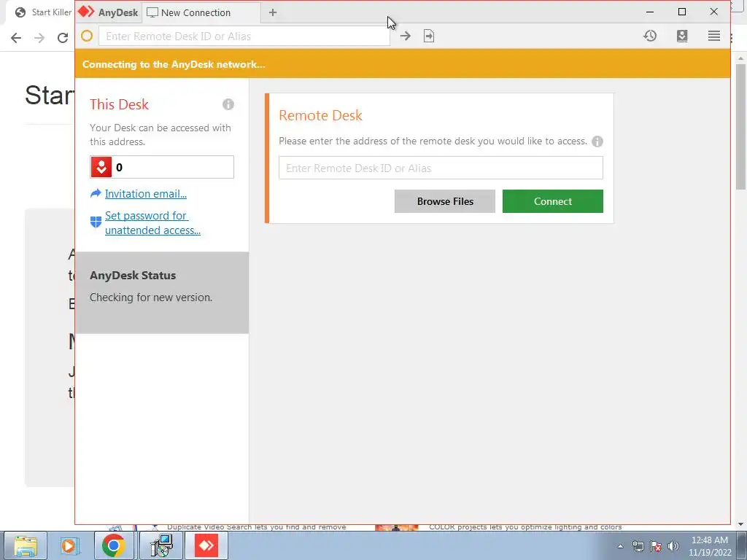Focus the Remote Desk ID input field
747x560 pixels.
pos(441,168)
